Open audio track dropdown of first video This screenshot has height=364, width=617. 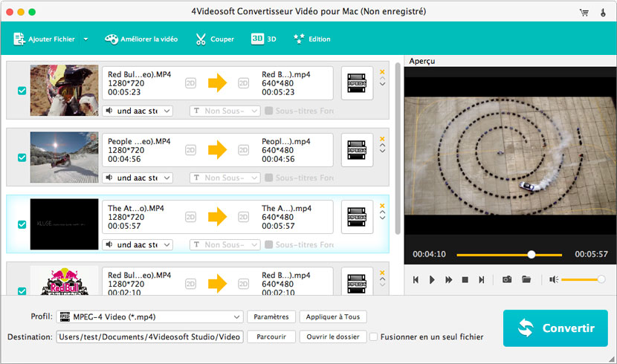pos(137,111)
